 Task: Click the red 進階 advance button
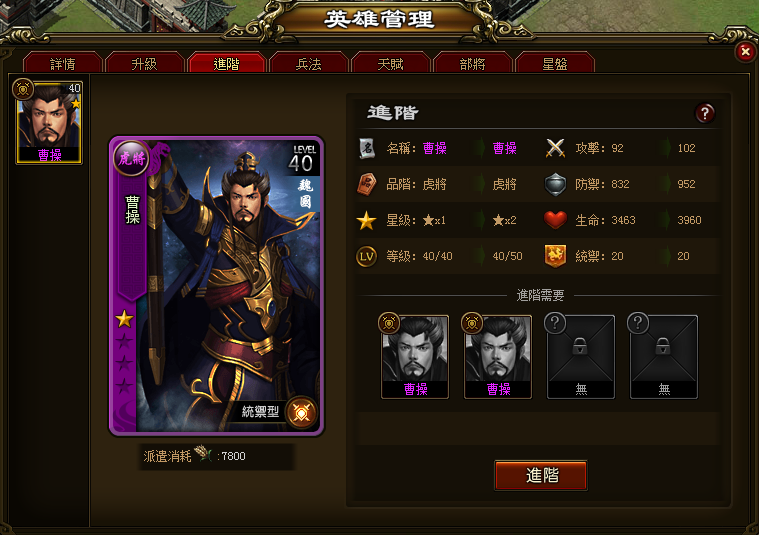click(541, 475)
